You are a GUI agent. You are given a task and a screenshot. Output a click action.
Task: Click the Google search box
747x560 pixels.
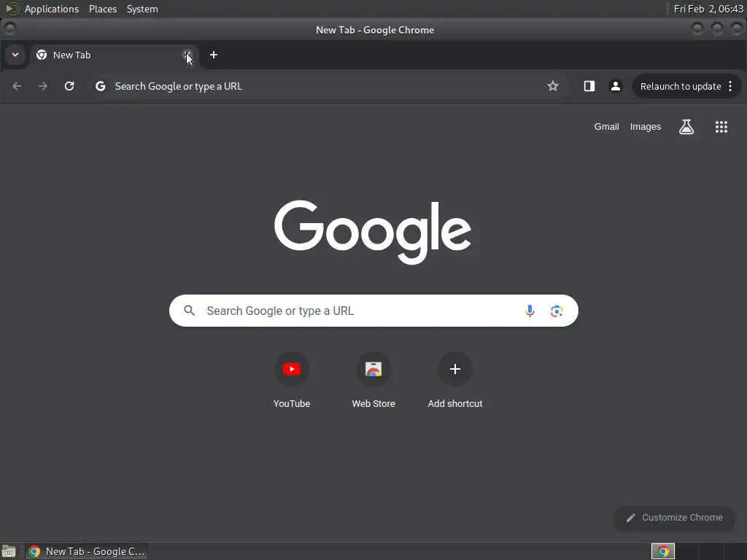[x=373, y=311]
